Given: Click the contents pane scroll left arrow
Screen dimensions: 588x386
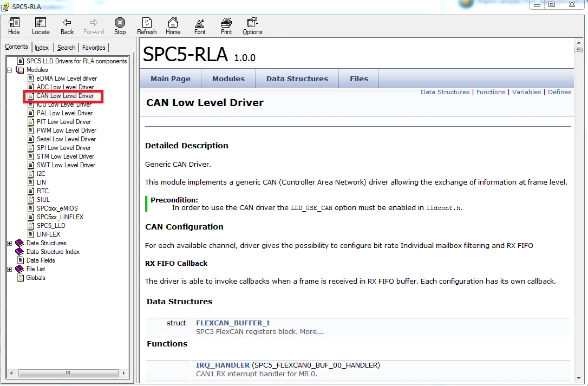Looking at the screenshot, I should (x=11, y=373).
